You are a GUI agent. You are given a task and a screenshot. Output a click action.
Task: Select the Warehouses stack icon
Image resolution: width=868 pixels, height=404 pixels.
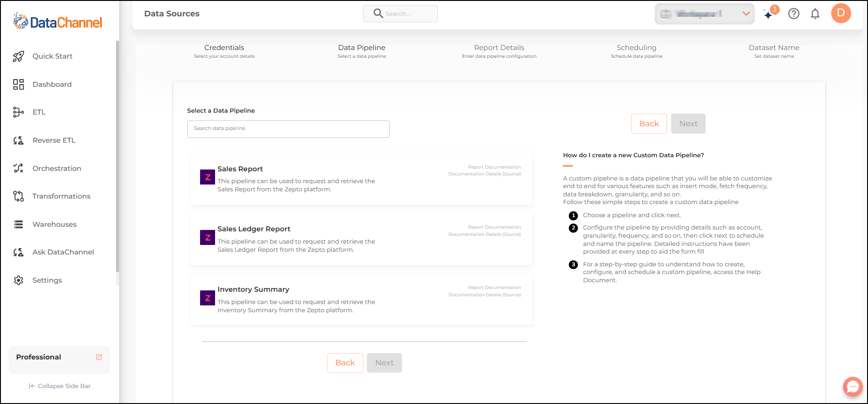coord(18,224)
